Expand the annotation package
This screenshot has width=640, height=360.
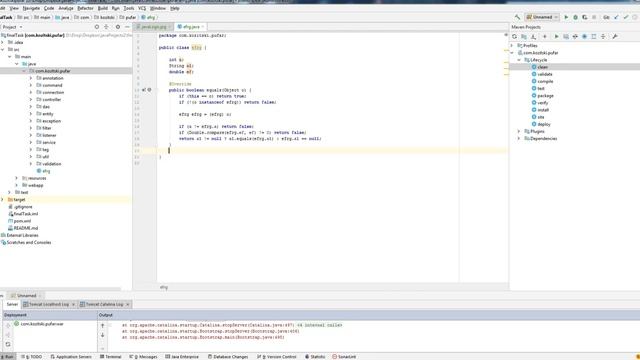click(x=31, y=78)
